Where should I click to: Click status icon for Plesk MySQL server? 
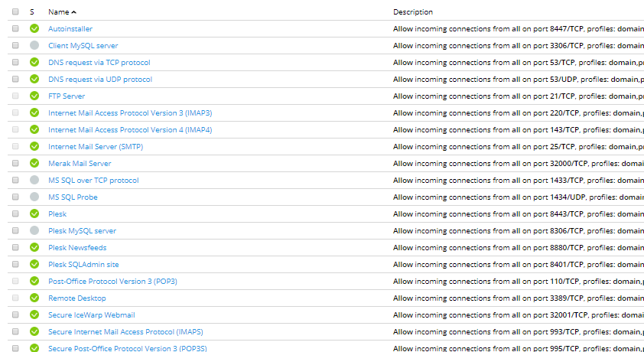tap(34, 231)
